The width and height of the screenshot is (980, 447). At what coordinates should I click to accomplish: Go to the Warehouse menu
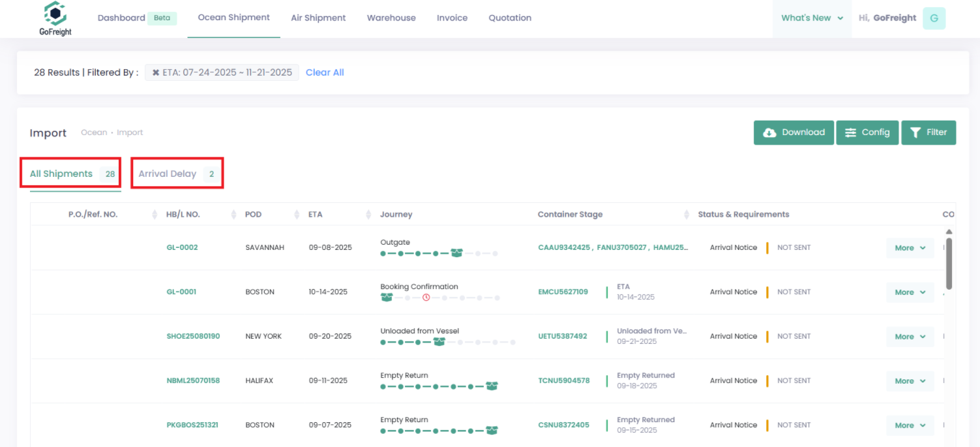(x=391, y=18)
